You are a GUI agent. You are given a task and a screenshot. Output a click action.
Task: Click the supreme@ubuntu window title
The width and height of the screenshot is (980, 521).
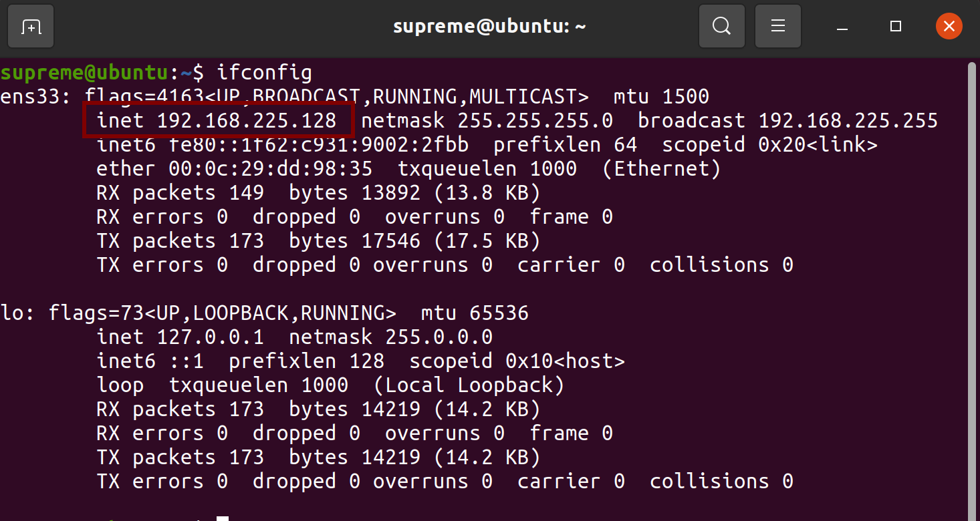point(489,27)
